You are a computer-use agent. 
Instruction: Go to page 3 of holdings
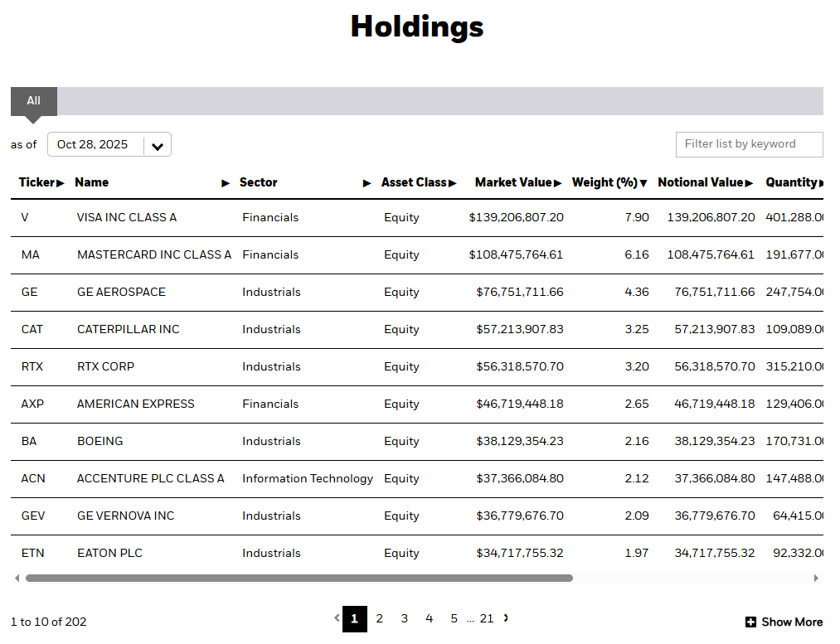click(405, 619)
